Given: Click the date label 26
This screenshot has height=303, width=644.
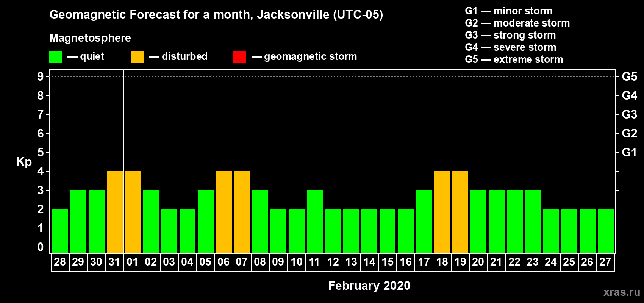Looking at the screenshot, I should tap(587, 262).
